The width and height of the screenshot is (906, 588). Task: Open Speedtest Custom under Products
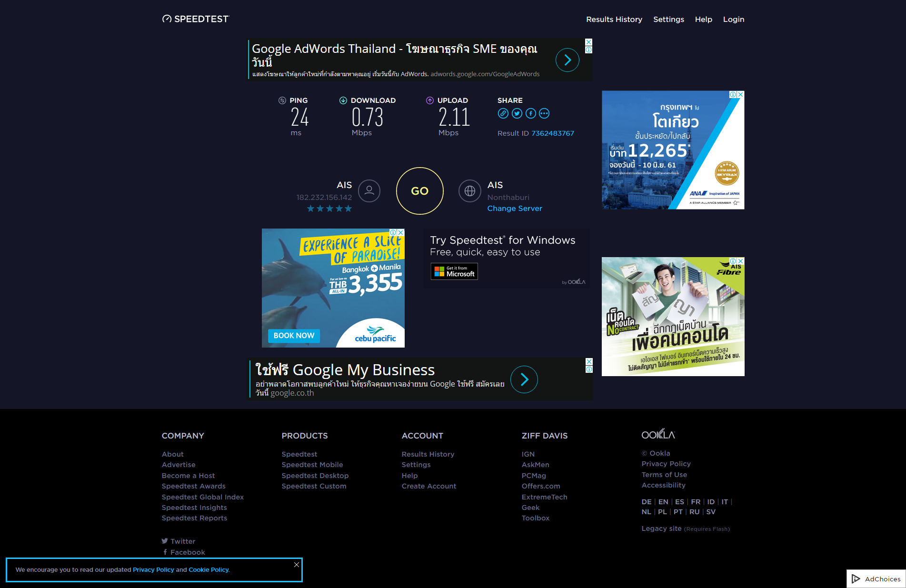coord(314,486)
